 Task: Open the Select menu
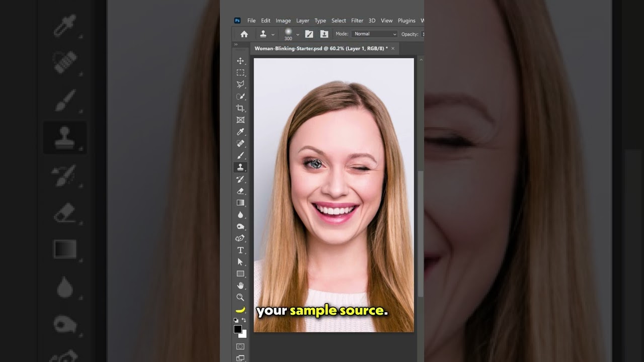coord(339,21)
